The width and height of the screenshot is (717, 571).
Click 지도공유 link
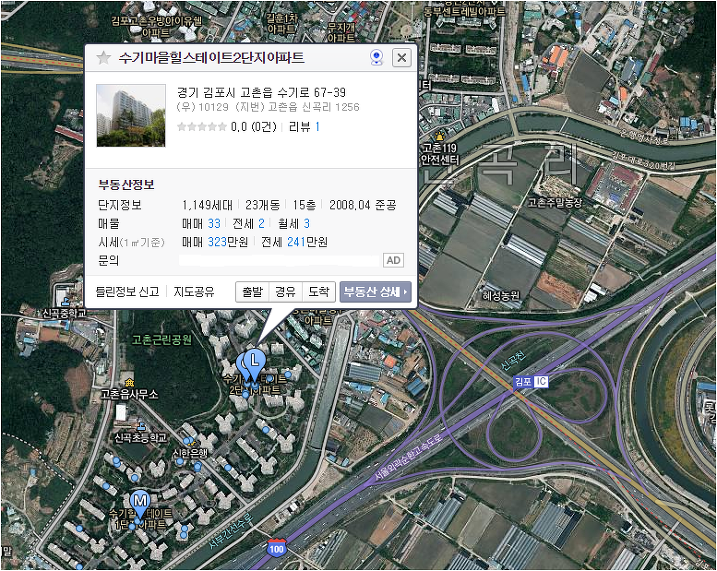(194, 292)
